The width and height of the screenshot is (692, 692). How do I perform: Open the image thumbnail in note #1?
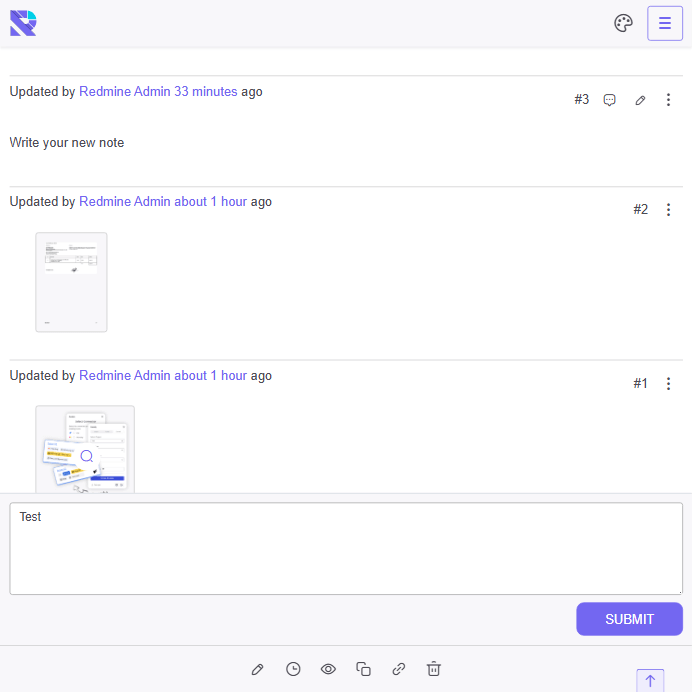85,449
